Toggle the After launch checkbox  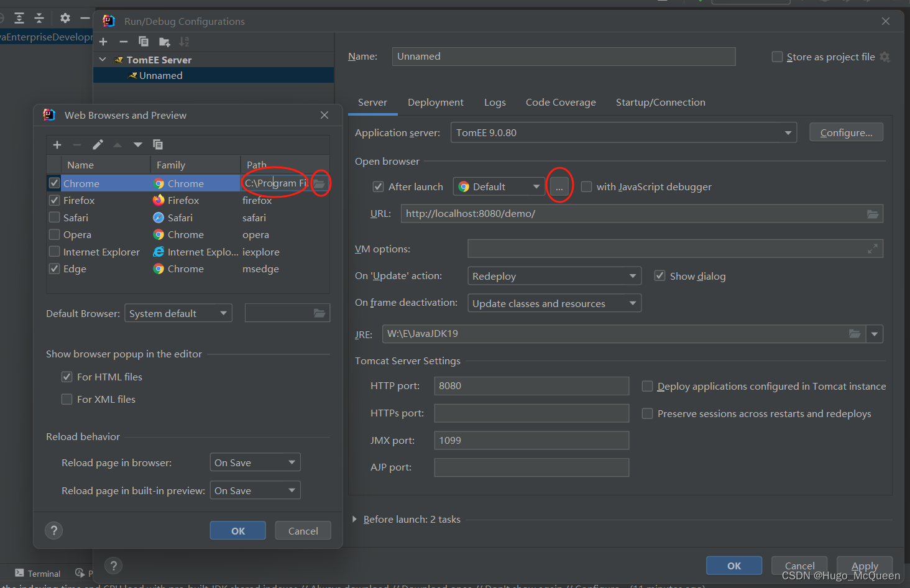pos(378,186)
